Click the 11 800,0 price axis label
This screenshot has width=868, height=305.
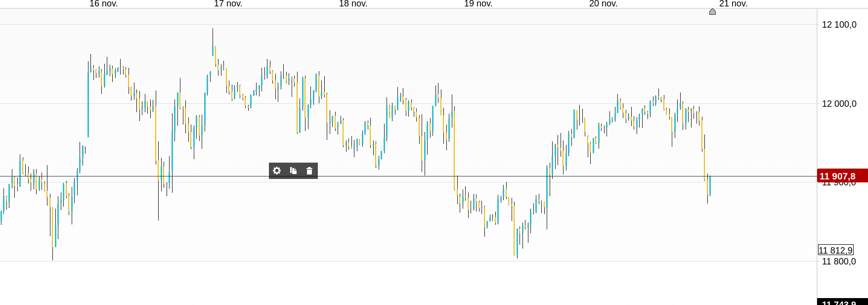pos(839,261)
